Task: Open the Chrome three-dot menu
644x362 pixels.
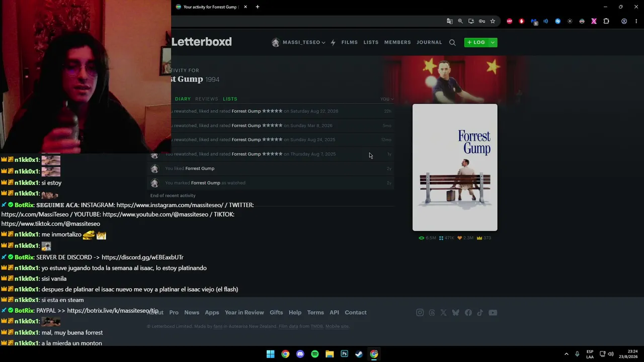Action: point(636,21)
